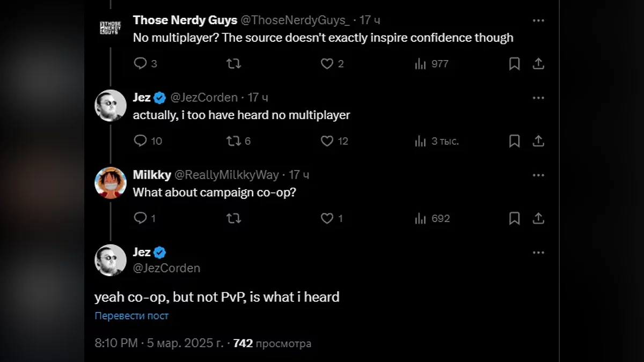Bookmark Milkky's campaign co-op tweet

point(514,218)
